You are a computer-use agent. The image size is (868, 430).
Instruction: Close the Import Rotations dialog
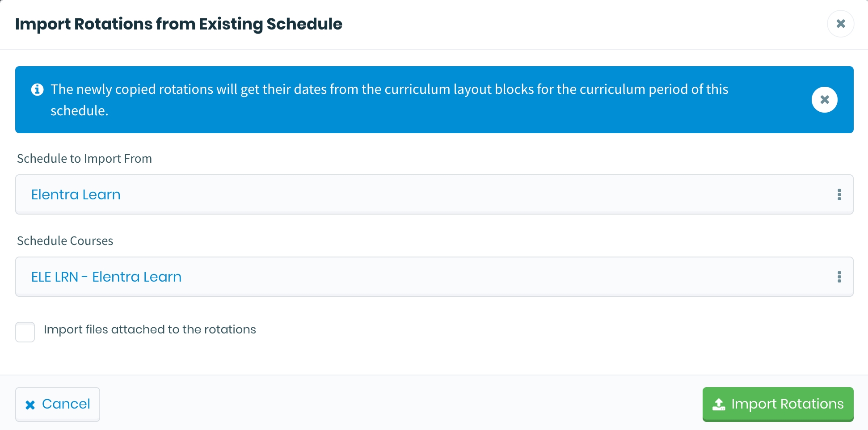click(840, 24)
